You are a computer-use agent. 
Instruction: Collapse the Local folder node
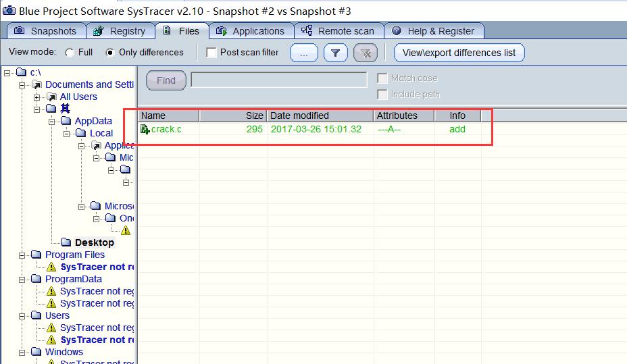[66, 134]
